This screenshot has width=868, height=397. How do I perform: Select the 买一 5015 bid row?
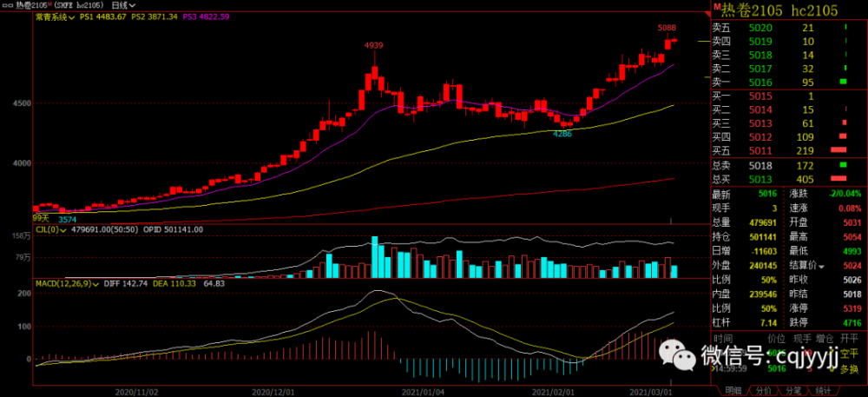(788, 96)
